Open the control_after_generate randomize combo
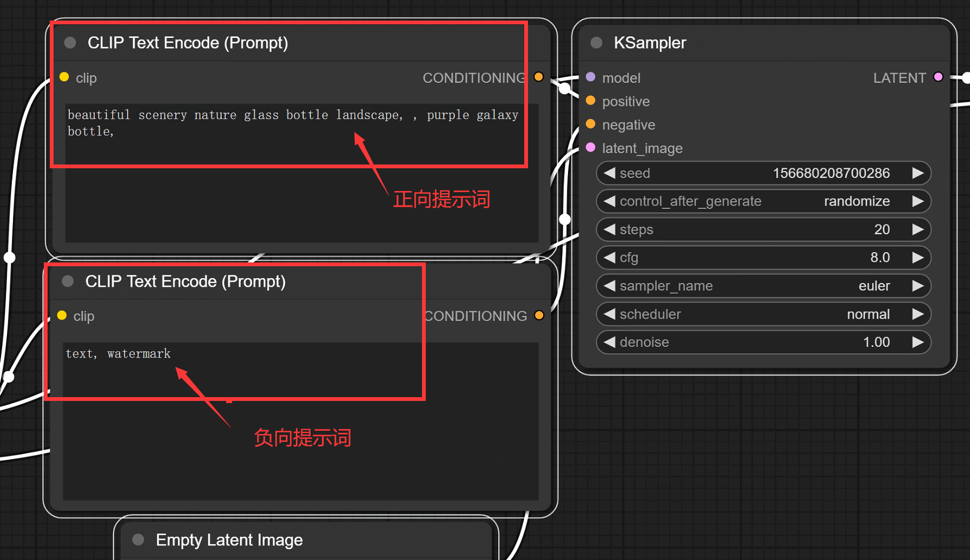 pyautogui.click(x=763, y=201)
